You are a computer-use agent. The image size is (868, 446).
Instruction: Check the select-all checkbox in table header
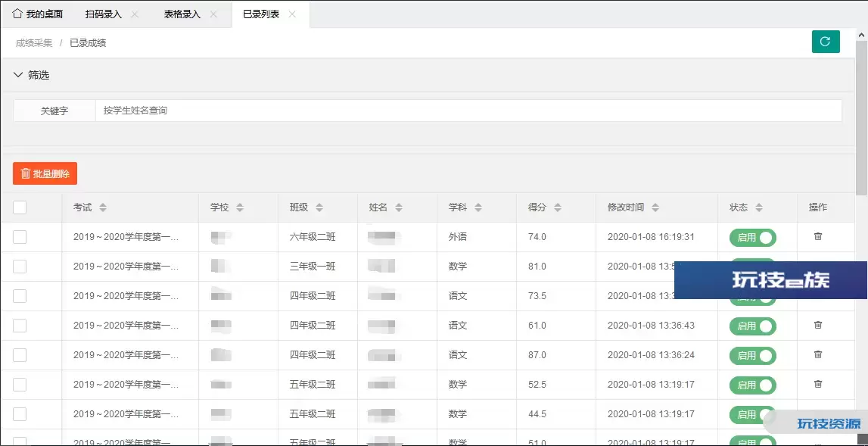point(20,207)
